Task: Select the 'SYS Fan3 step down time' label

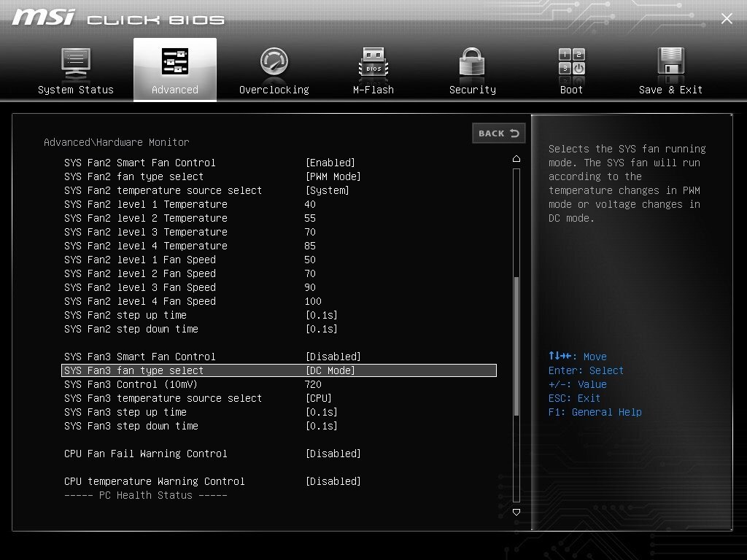Action: tap(131, 426)
